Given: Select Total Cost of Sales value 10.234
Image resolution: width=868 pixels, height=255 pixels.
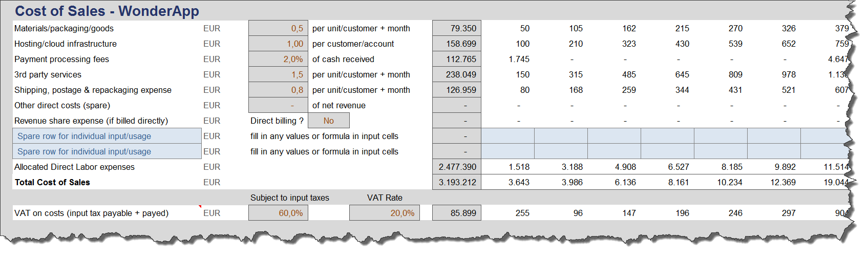Looking at the screenshot, I should click(x=730, y=183).
